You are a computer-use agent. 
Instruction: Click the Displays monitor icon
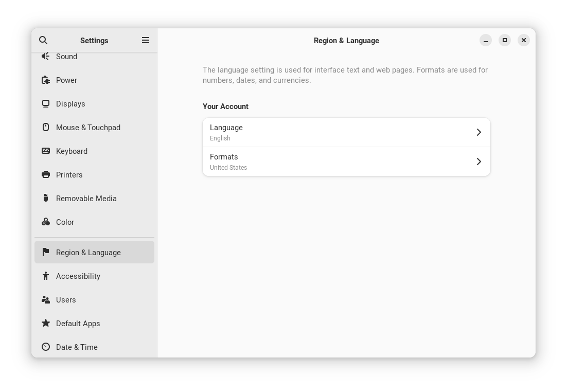coord(46,104)
